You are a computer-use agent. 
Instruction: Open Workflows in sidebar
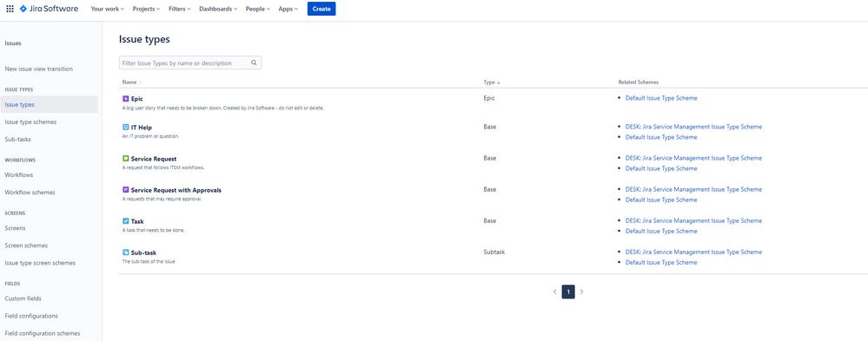pyautogui.click(x=19, y=175)
